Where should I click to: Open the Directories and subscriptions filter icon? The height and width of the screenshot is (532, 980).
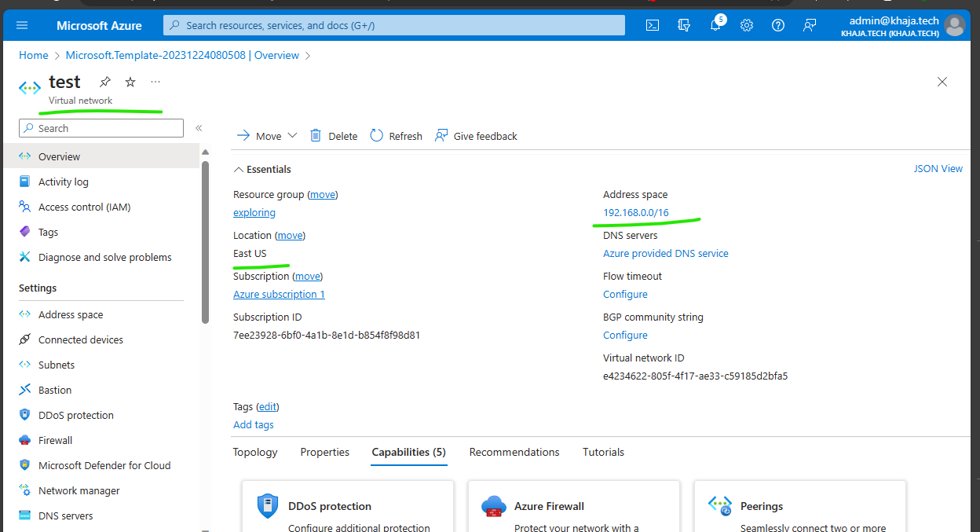pyautogui.click(x=684, y=25)
